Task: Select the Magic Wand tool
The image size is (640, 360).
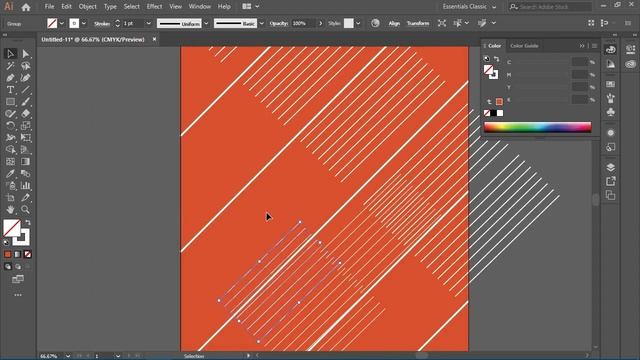Action: click(x=10, y=66)
